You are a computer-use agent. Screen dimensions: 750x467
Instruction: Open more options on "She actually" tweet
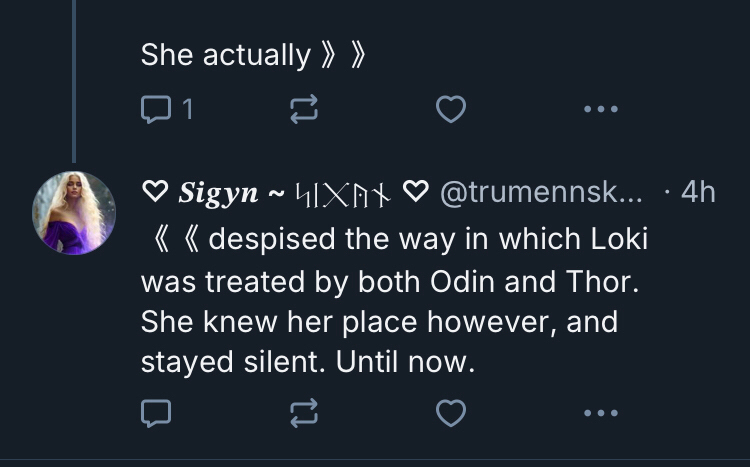601,111
